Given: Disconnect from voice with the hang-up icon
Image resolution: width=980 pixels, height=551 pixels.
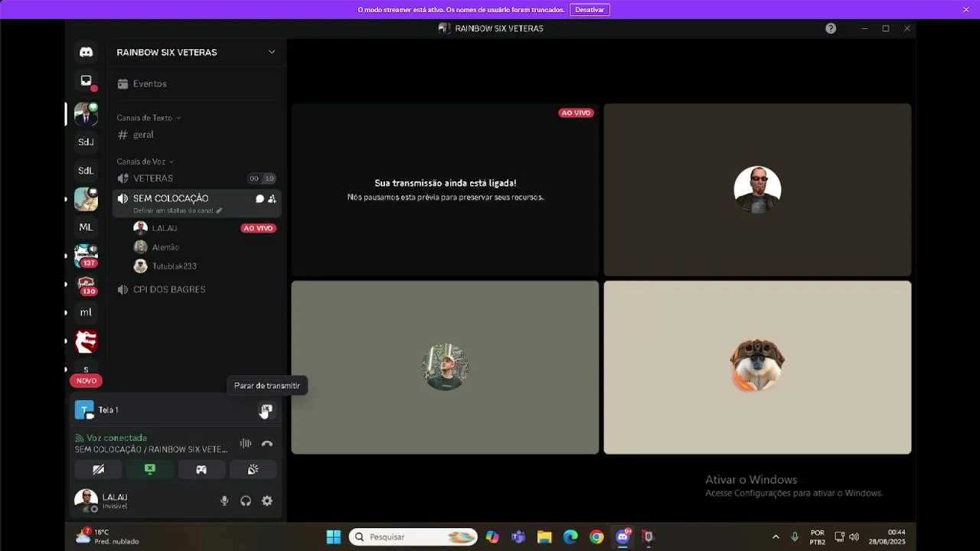Looking at the screenshot, I should point(267,443).
